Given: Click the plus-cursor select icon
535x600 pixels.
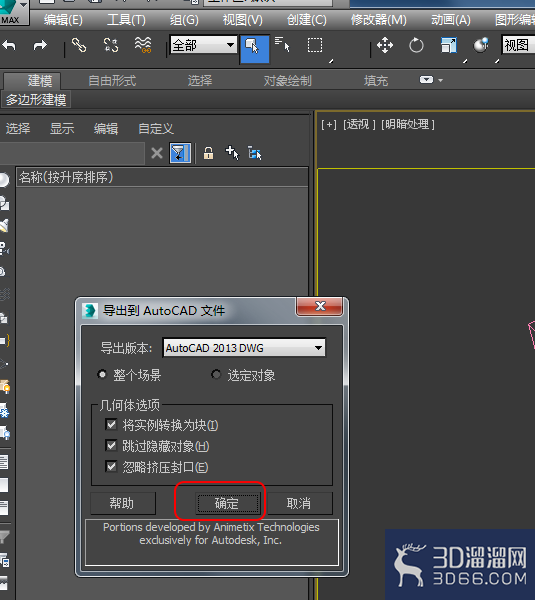Looking at the screenshot, I should click(x=232, y=153).
